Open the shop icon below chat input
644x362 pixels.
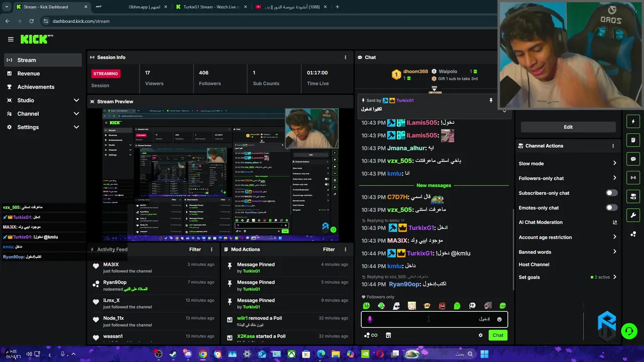(x=388, y=335)
